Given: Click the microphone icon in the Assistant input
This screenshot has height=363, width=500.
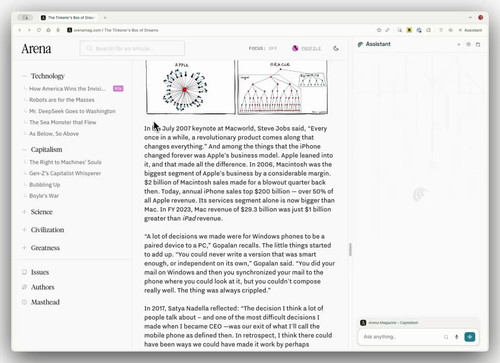Looking at the screenshot, I should 457,337.
